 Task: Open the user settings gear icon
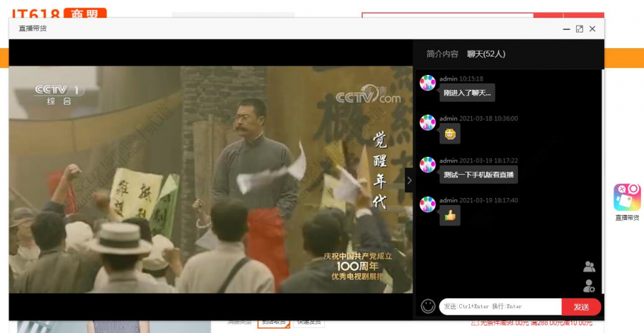coord(590,286)
